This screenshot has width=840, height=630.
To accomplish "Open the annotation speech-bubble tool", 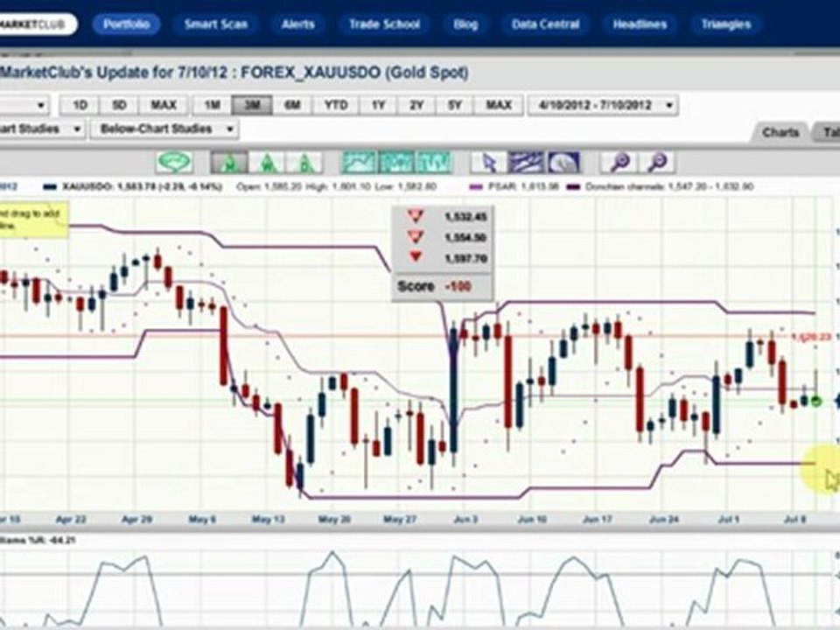I will (x=175, y=163).
